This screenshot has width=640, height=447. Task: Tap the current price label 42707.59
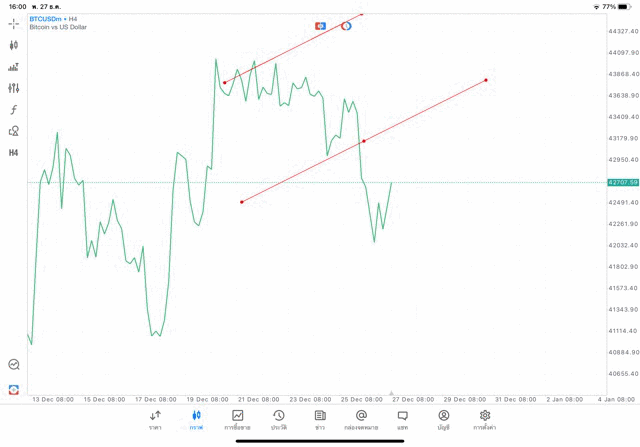pyautogui.click(x=622, y=182)
